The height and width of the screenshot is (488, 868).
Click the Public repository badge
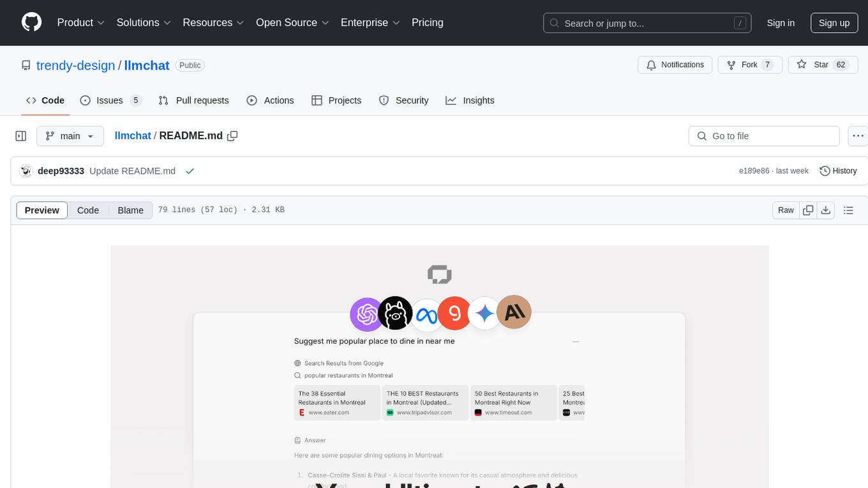pos(190,65)
